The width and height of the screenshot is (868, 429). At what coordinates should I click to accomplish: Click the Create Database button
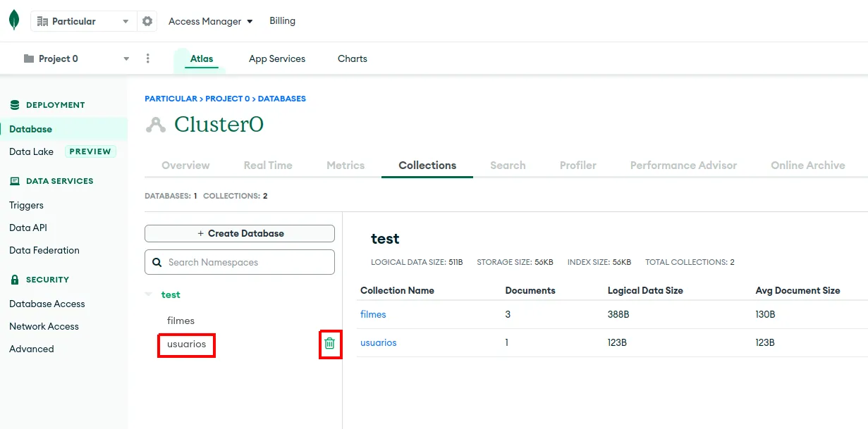coord(240,233)
